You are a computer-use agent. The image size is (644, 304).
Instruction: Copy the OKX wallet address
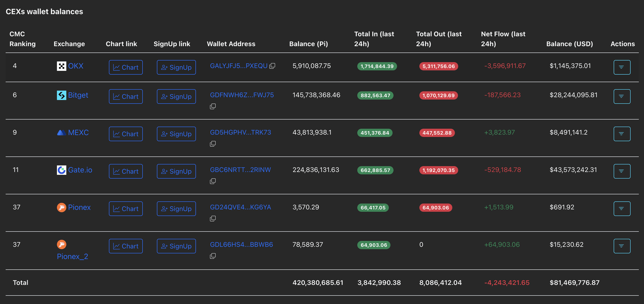click(272, 66)
